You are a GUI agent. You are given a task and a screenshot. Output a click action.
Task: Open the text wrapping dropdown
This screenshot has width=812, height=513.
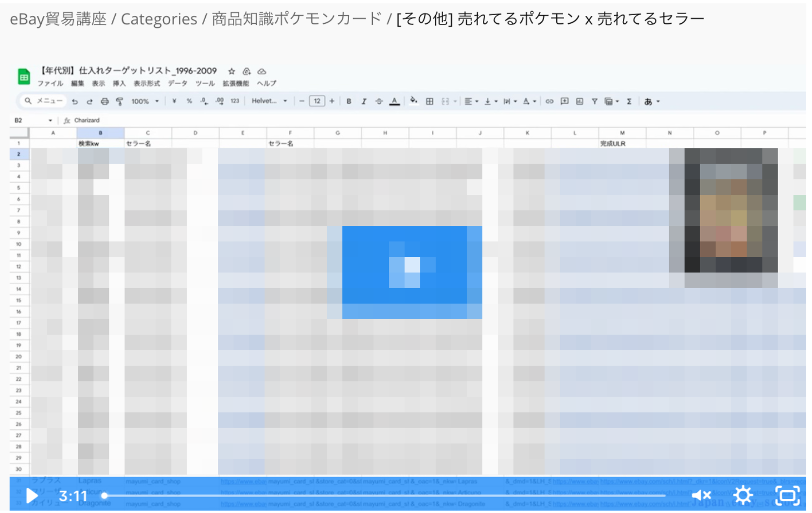click(x=510, y=101)
